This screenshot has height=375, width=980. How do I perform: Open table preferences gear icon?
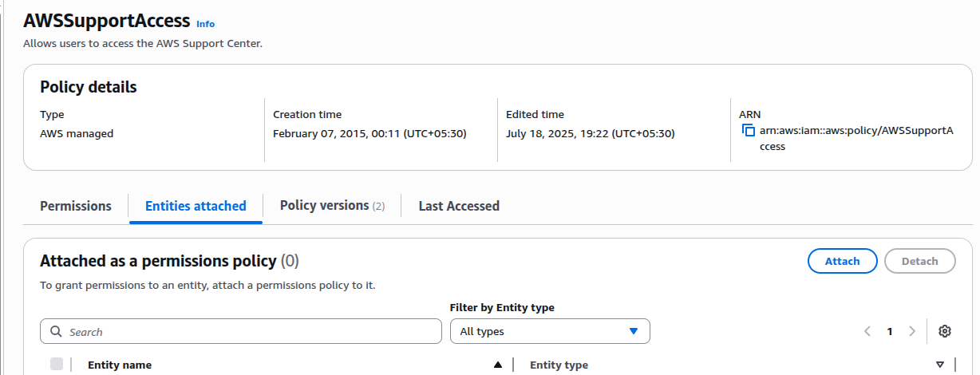(945, 331)
